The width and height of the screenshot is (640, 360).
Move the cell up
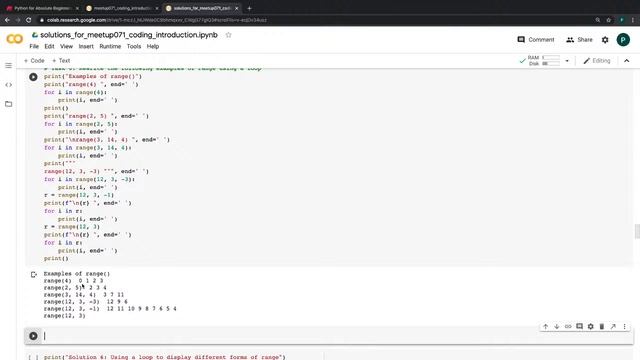545,327
